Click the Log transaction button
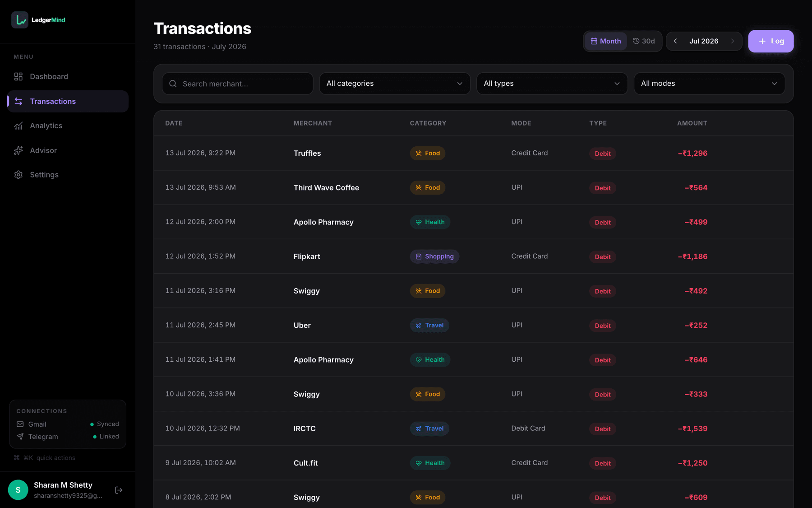812x508 pixels. (x=770, y=41)
